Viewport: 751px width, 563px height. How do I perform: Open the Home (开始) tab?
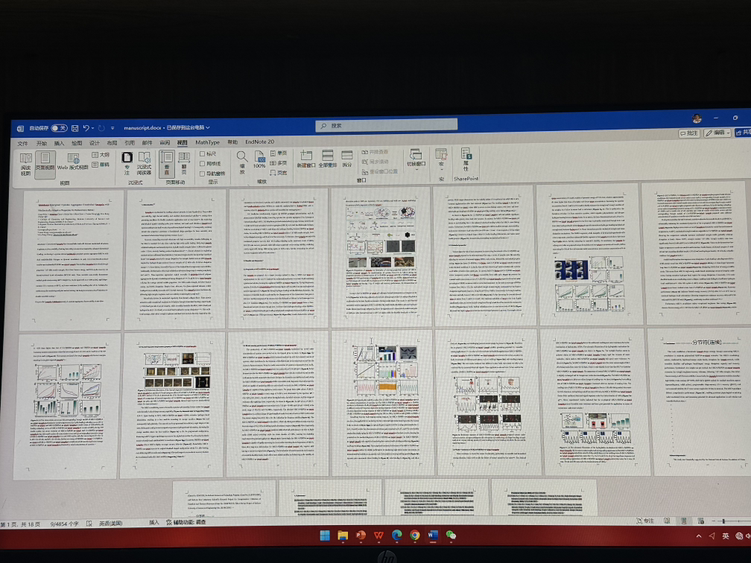pyautogui.click(x=42, y=143)
